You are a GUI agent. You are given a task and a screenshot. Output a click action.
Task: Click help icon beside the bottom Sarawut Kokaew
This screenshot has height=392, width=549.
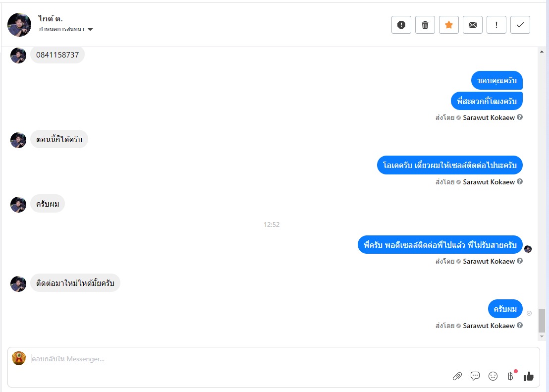[520, 326]
